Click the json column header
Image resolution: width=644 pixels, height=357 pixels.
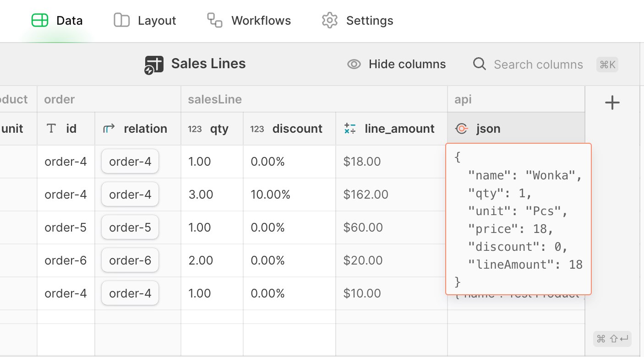[x=516, y=129]
